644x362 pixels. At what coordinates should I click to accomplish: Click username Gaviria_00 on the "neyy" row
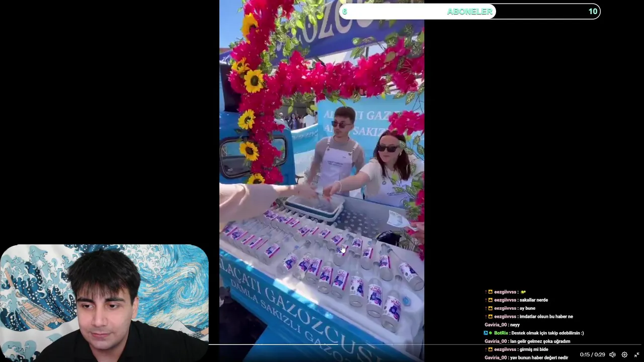point(496,325)
